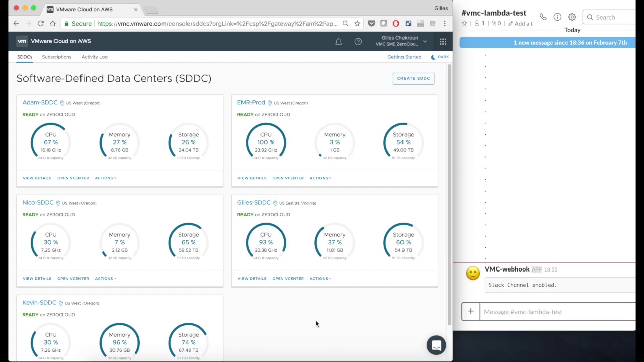Start a call with the Slack phone icon

point(543,17)
